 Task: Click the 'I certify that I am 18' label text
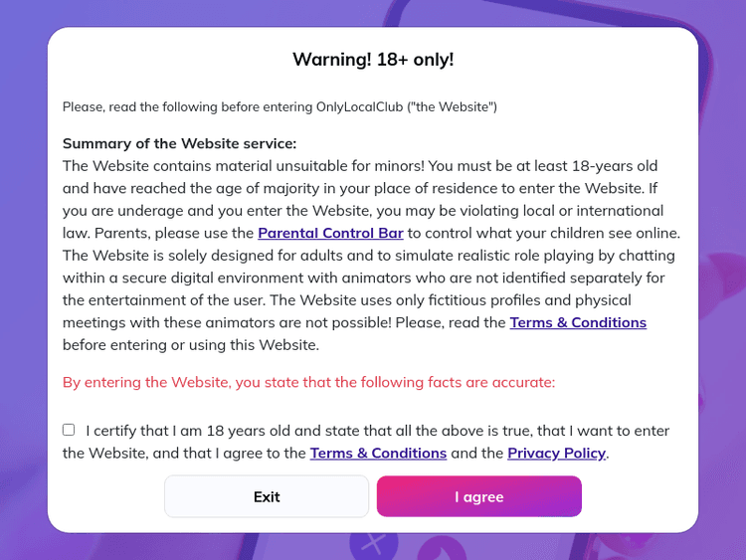(378, 431)
